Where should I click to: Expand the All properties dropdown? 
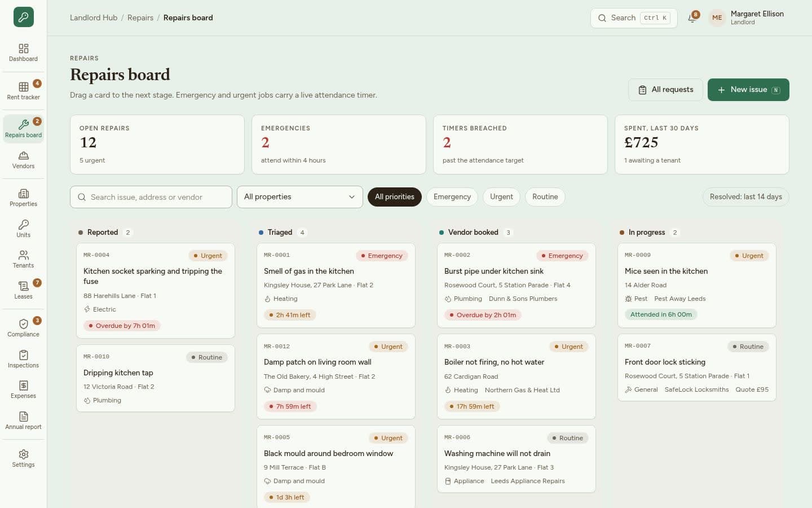click(x=300, y=197)
